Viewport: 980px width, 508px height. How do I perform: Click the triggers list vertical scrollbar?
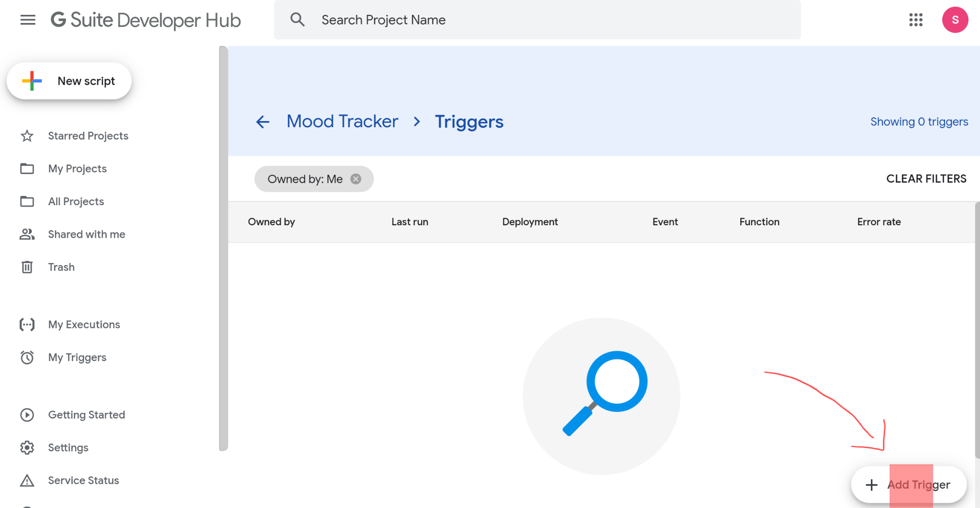click(977, 330)
